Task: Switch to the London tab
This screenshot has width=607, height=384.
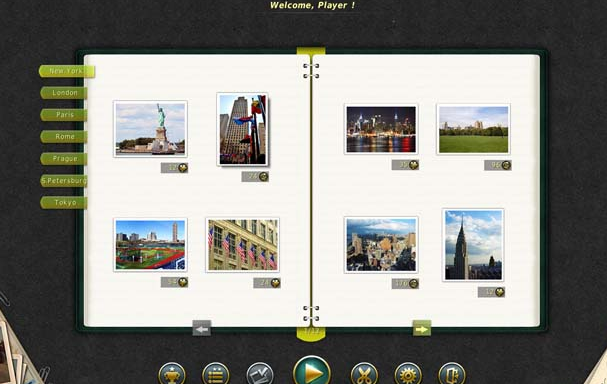Action: click(x=64, y=93)
